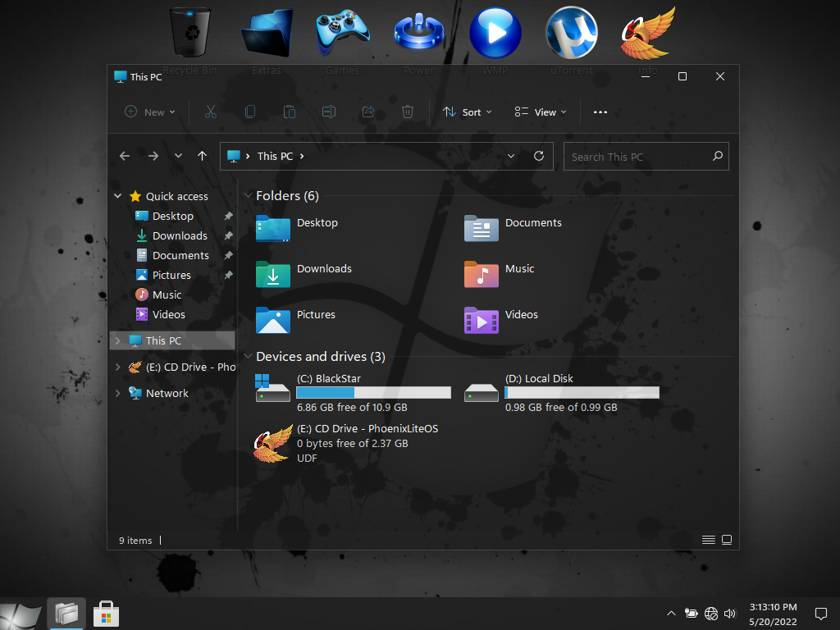Select the (C:) BlackStar drive
840x630 pixels.
pyautogui.click(x=353, y=393)
